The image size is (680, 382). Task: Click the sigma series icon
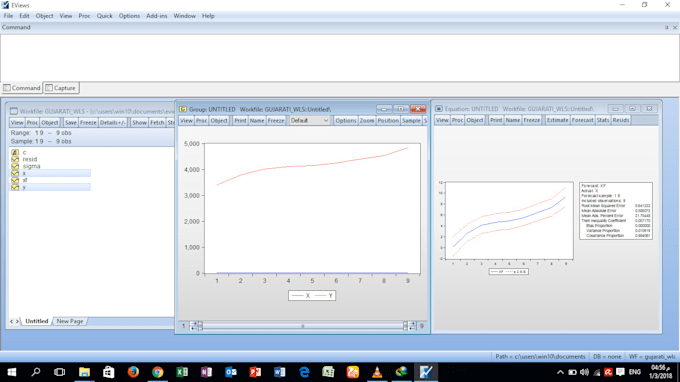click(15, 166)
